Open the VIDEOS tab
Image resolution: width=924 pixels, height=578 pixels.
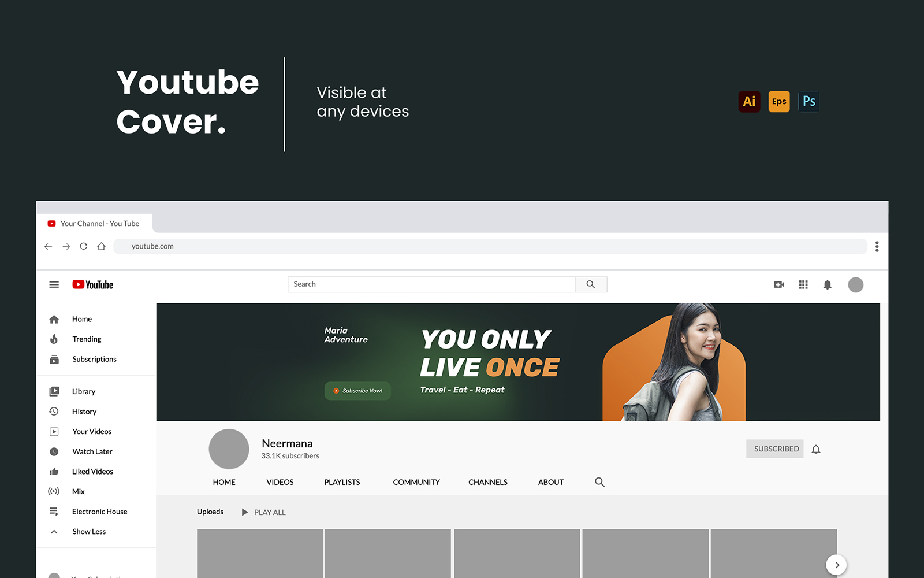click(280, 482)
